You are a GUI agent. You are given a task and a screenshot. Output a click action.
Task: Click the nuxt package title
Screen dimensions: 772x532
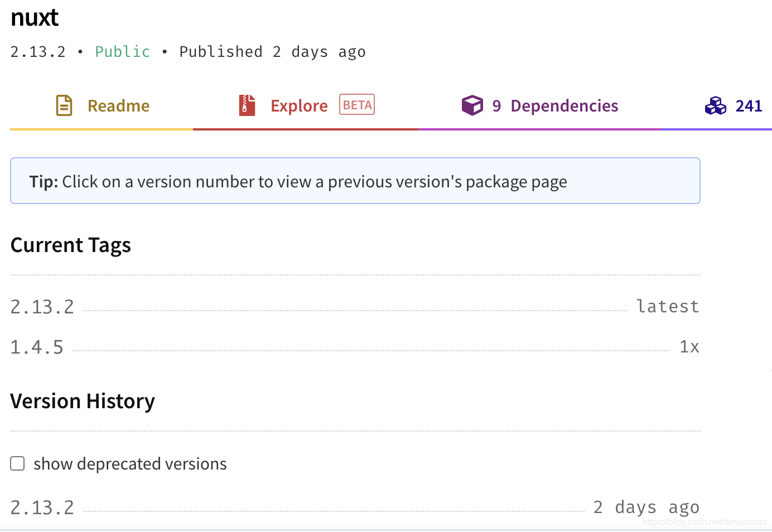[x=35, y=18]
